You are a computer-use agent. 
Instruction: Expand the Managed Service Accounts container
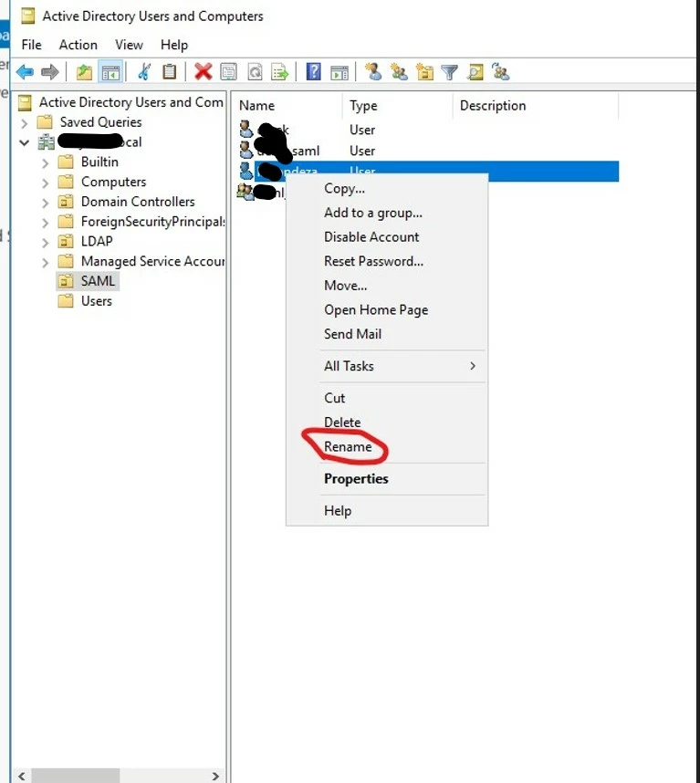point(46,262)
